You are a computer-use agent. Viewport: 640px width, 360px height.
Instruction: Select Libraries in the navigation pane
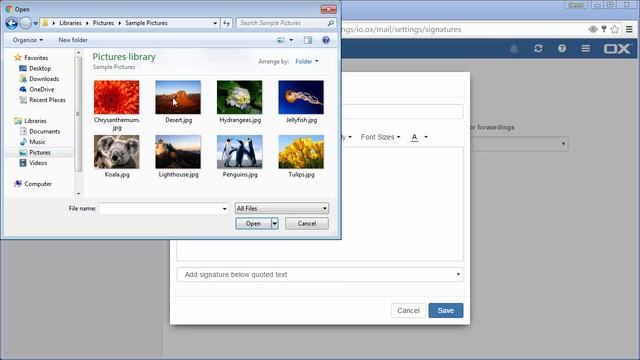tap(35, 121)
